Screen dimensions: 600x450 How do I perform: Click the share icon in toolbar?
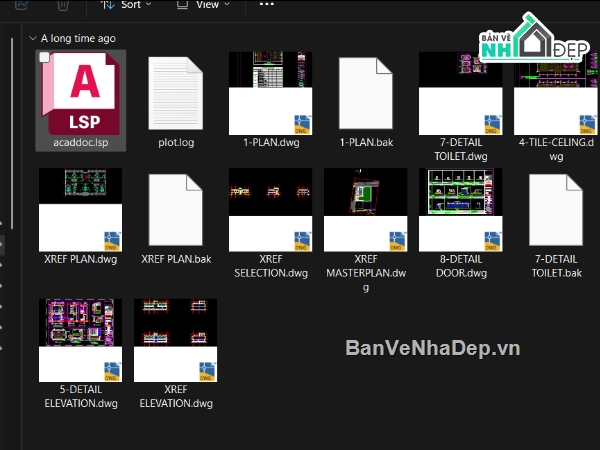tap(21, 5)
